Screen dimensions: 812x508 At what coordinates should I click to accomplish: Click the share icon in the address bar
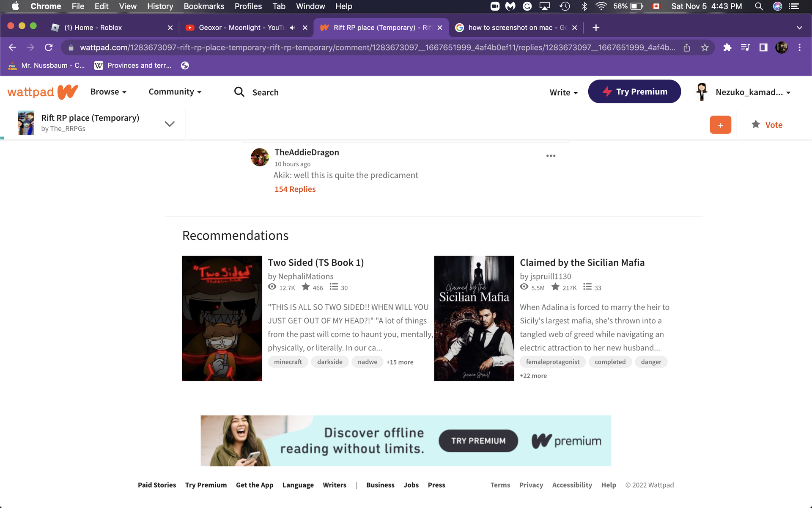[x=687, y=47]
